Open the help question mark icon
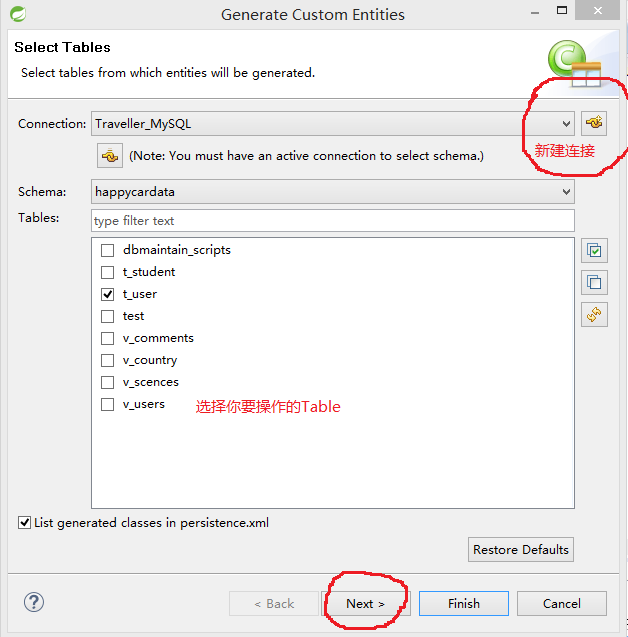Screen dimensions: 628x637 click(x=34, y=602)
